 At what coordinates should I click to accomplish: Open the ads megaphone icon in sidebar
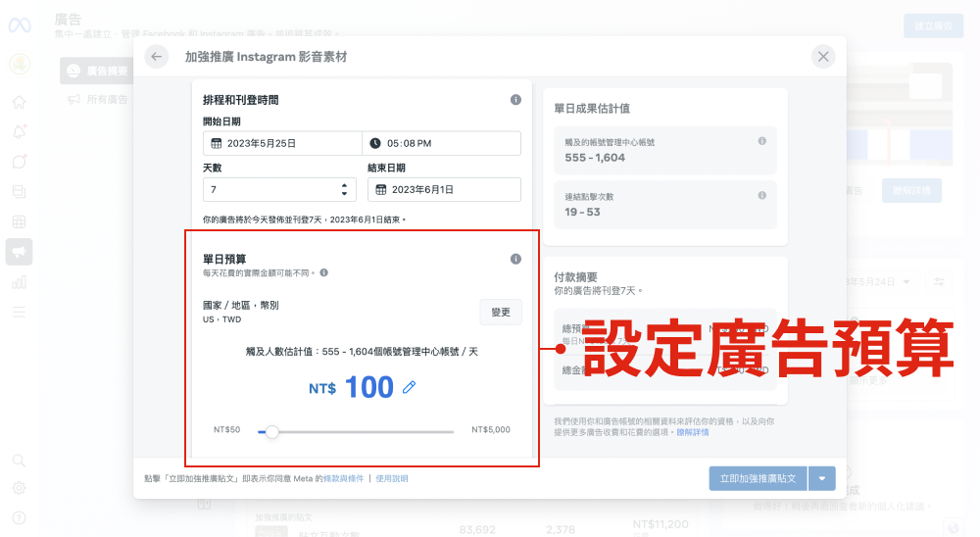pos(20,252)
